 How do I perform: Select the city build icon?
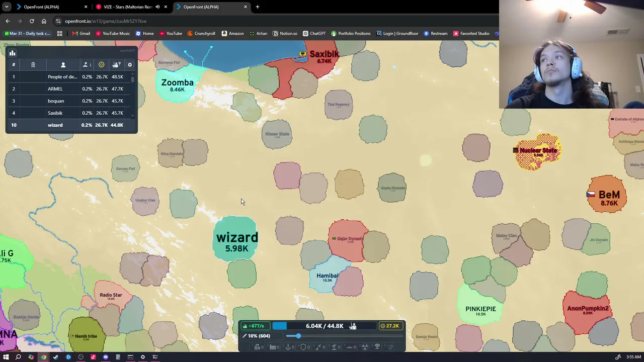(258, 347)
